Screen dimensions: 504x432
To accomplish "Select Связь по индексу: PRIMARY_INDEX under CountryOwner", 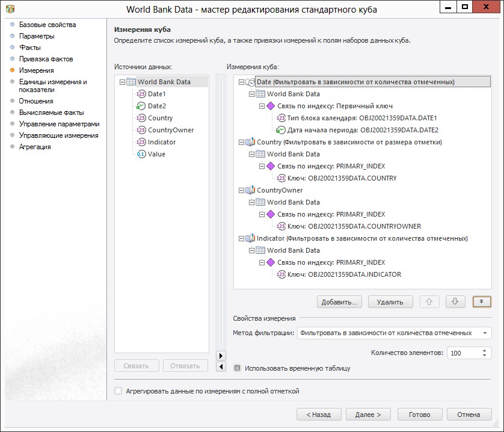I will (x=331, y=214).
